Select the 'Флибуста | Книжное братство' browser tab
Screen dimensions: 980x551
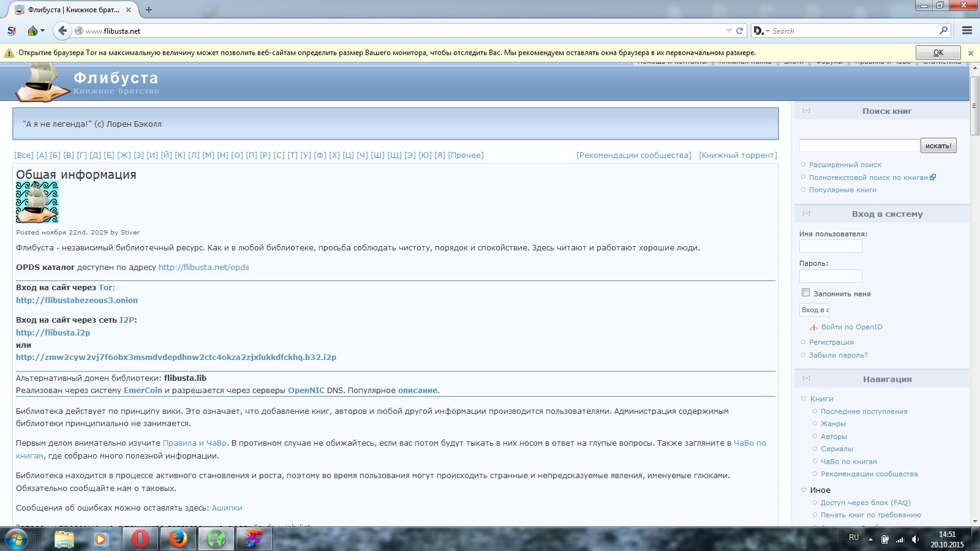click(73, 10)
